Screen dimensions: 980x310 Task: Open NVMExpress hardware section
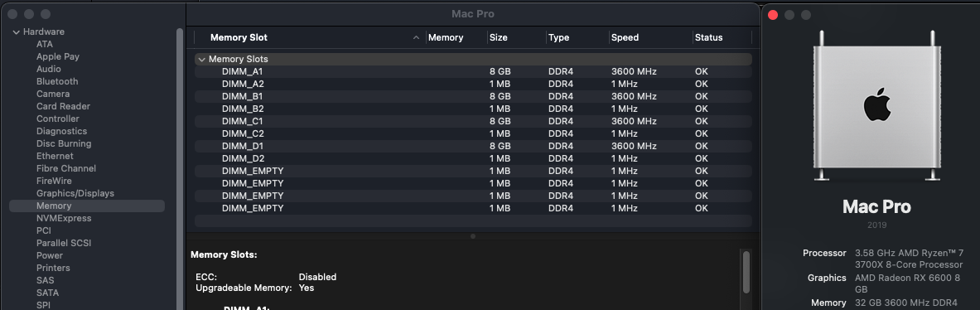click(64, 219)
